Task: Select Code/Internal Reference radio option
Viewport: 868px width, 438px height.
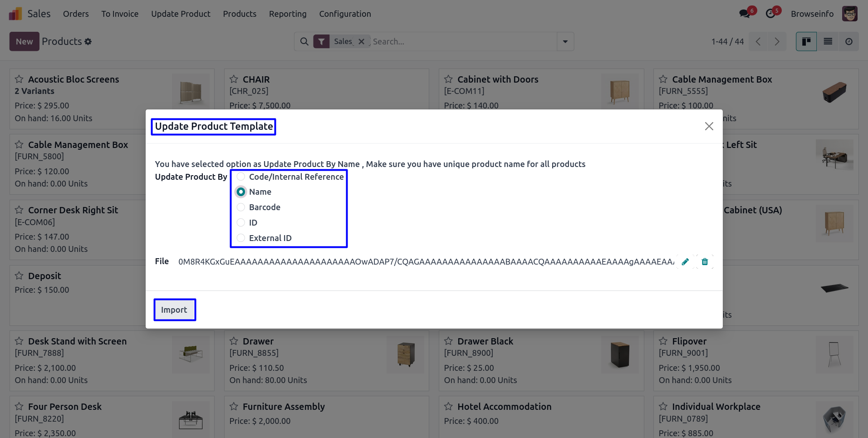Action: pos(241,177)
